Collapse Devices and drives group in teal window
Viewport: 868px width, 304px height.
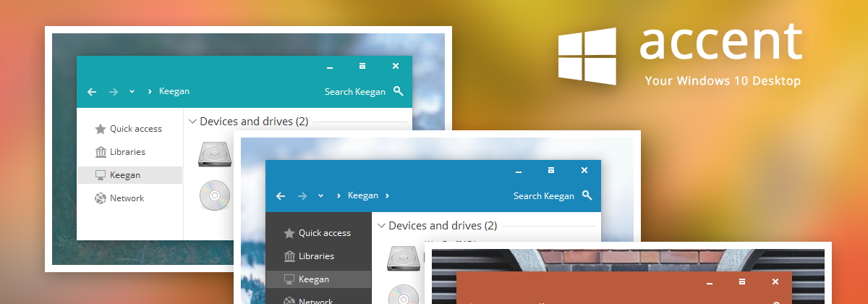coord(192,122)
